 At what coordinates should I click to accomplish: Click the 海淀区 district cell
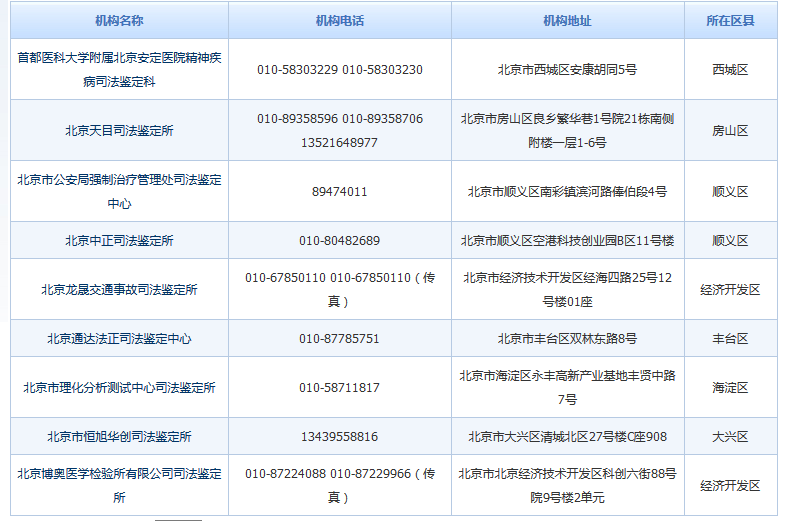point(730,388)
